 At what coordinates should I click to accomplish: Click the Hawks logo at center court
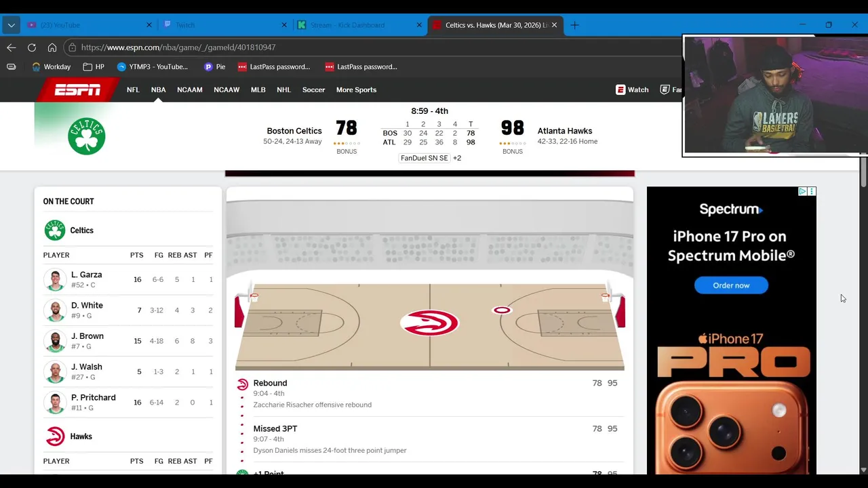[x=429, y=323]
